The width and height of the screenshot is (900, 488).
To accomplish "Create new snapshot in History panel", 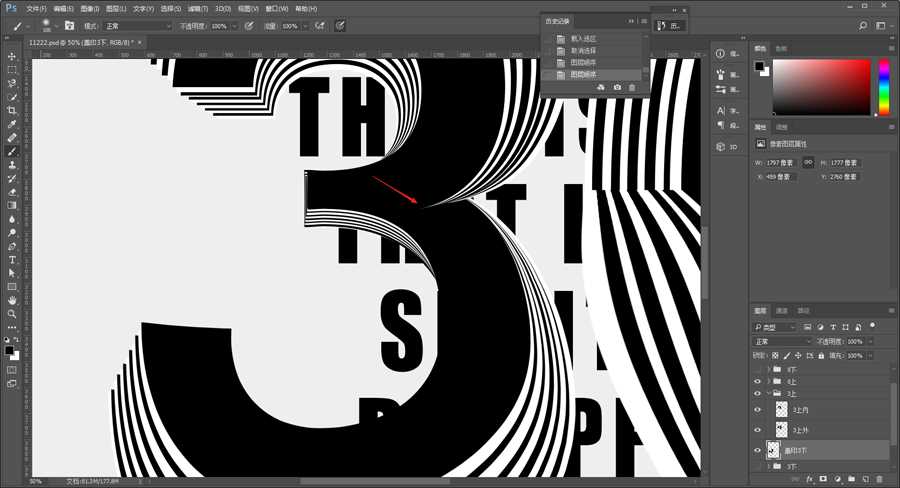I will point(616,88).
